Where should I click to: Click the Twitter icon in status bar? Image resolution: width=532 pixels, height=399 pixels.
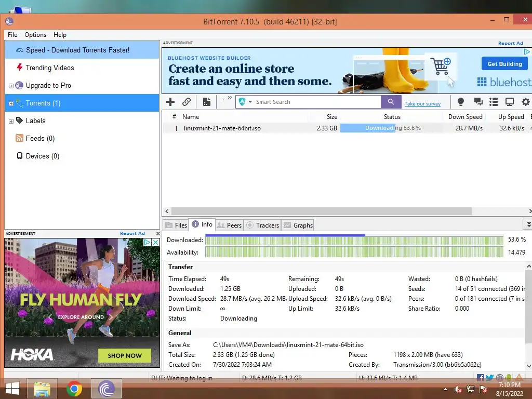coord(489,377)
